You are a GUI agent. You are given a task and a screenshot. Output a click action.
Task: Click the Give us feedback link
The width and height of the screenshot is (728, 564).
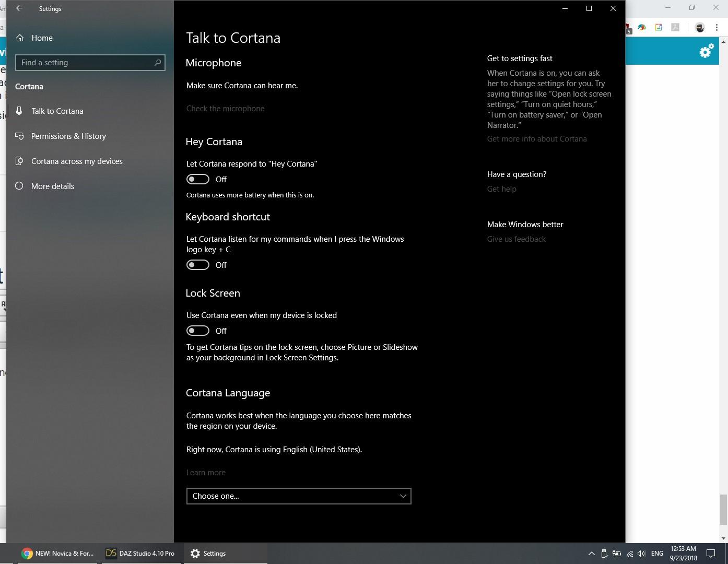point(516,239)
